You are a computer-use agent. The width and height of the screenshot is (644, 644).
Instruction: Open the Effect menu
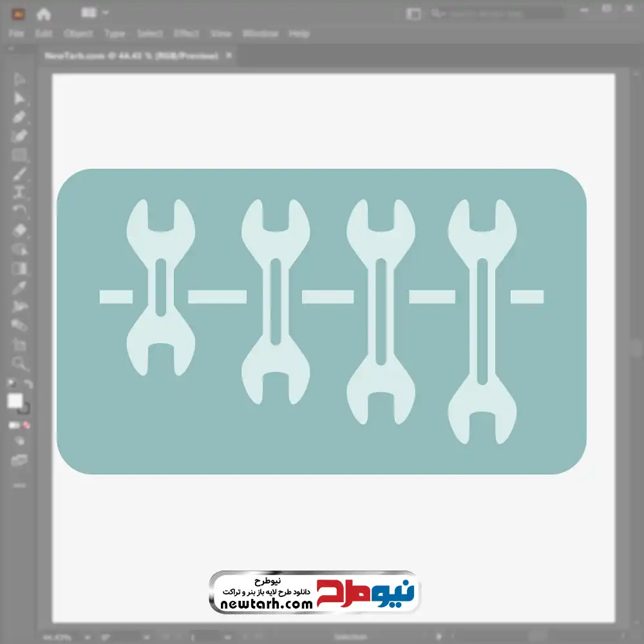[186, 33]
